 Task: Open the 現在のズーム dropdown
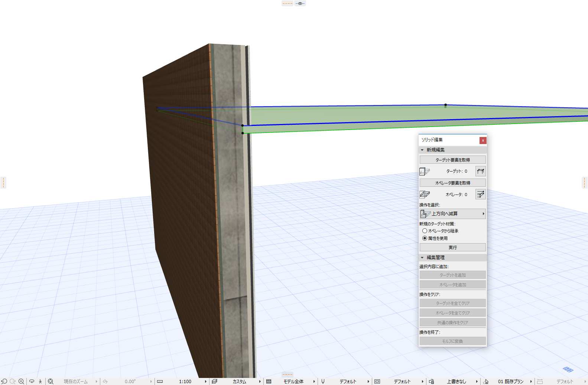coord(97,381)
